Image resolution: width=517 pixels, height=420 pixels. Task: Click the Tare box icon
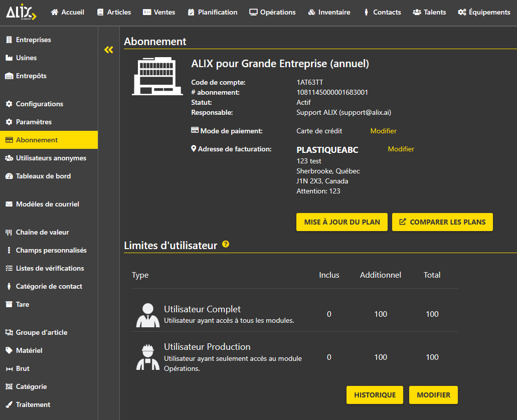[9, 304]
